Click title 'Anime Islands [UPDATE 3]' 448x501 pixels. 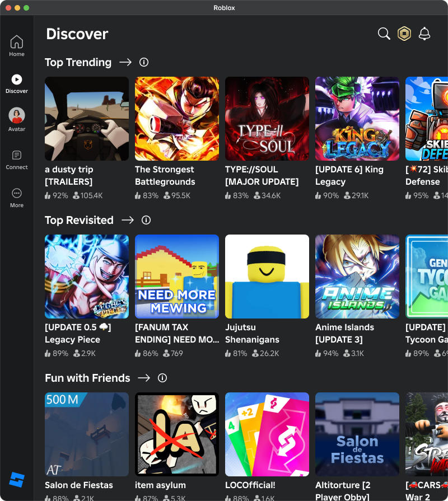pos(344,333)
